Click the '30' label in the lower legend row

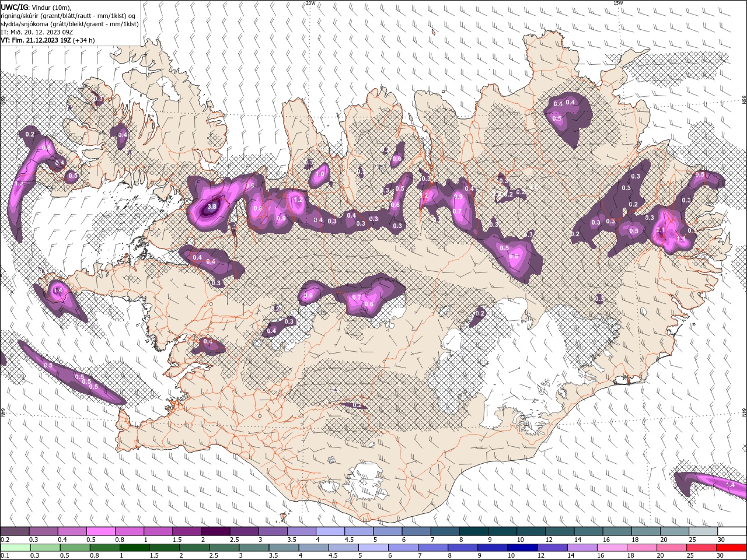[720, 555]
